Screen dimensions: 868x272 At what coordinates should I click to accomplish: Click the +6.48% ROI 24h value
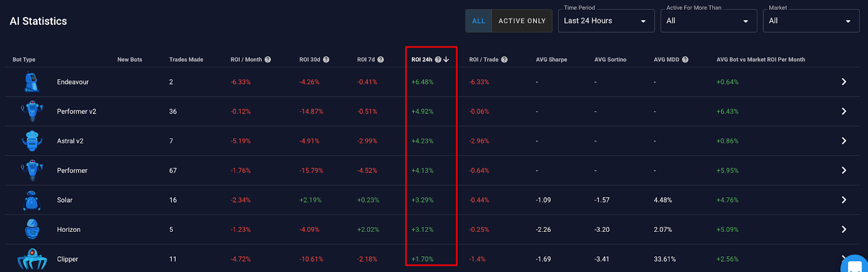point(423,82)
